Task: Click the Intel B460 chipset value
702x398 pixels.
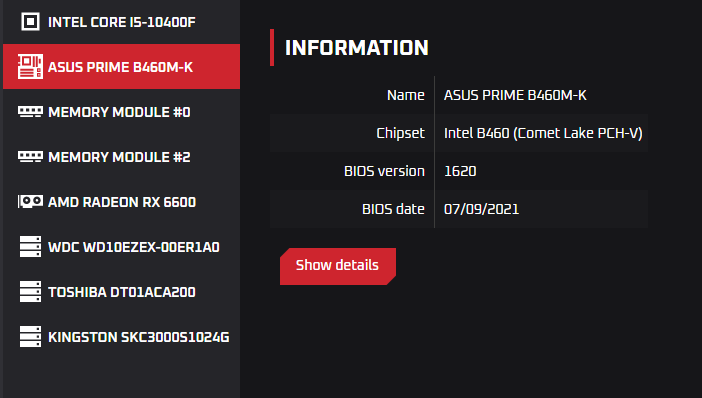Action: tap(543, 133)
